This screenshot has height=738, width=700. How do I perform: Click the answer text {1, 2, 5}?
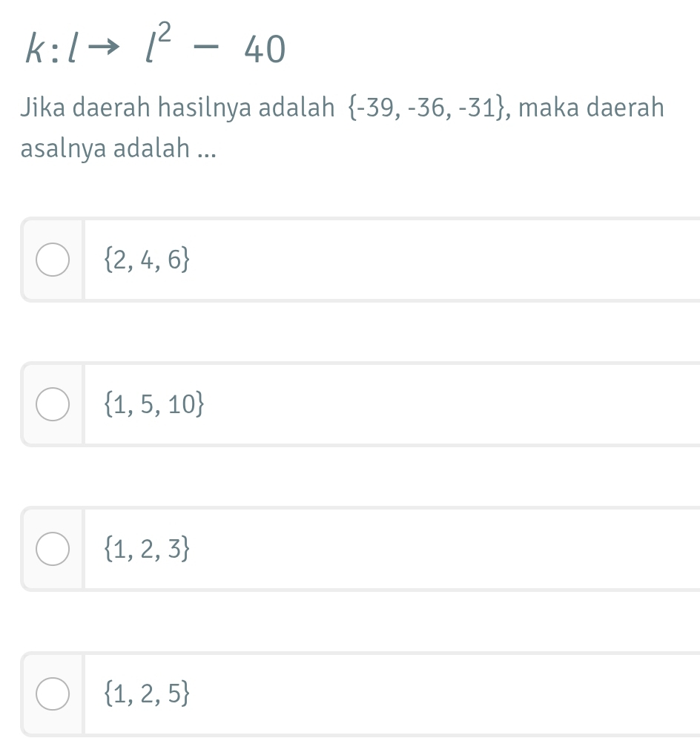pyautogui.click(x=149, y=694)
